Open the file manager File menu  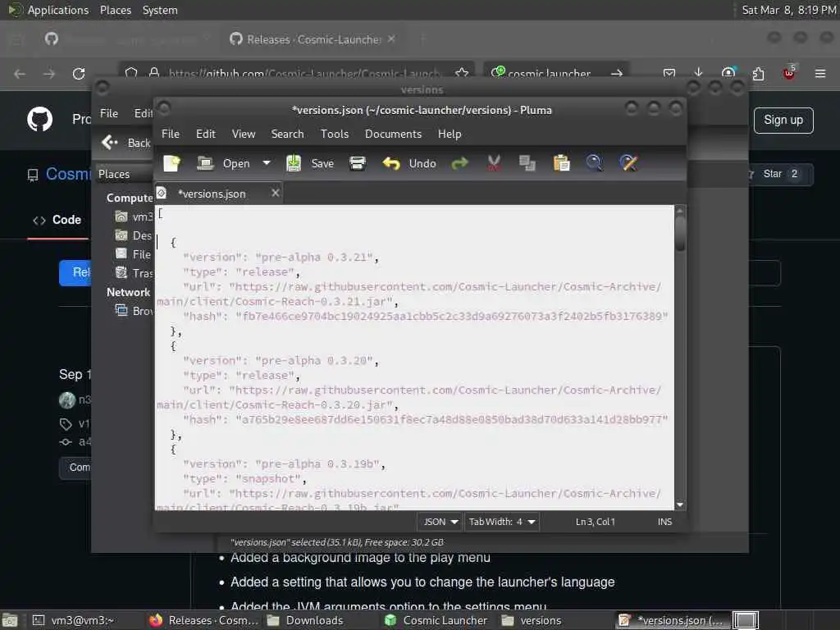109,113
